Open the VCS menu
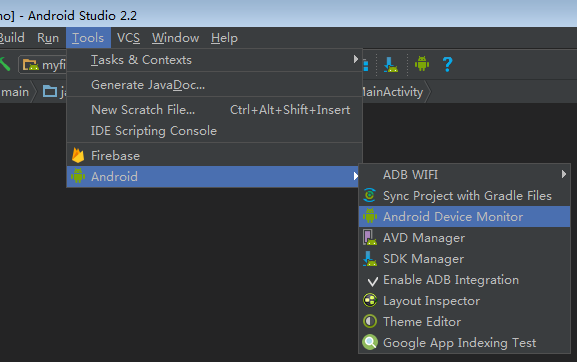Viewport: 577px width, 362px height. point(128,38)
